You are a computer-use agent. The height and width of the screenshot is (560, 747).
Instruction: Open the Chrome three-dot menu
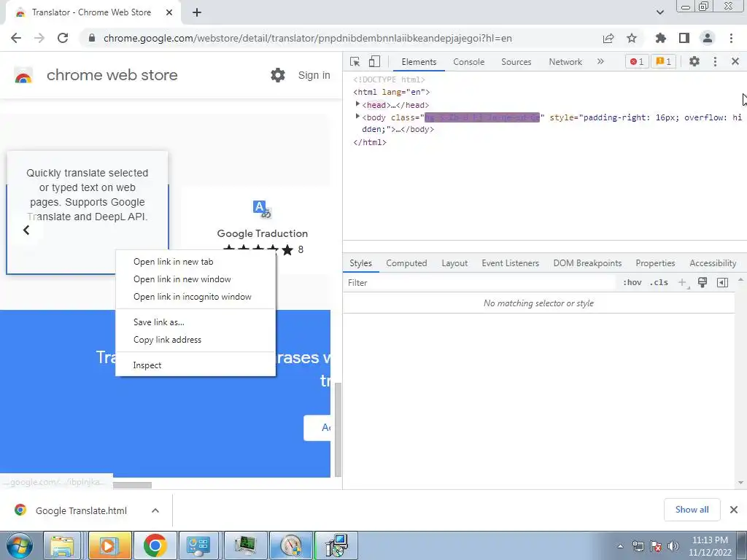pyautogui.click(x=731, y=38)
